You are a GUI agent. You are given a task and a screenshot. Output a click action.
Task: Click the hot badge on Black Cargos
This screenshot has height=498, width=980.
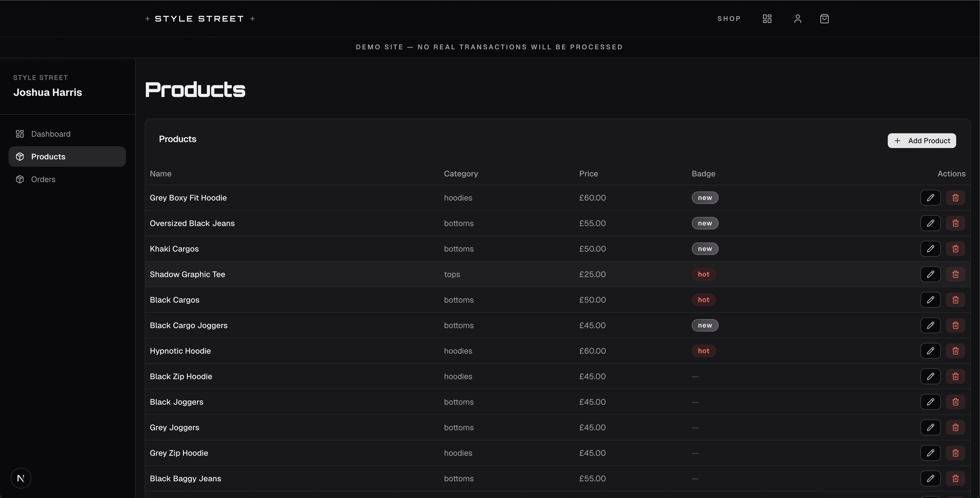703,299
